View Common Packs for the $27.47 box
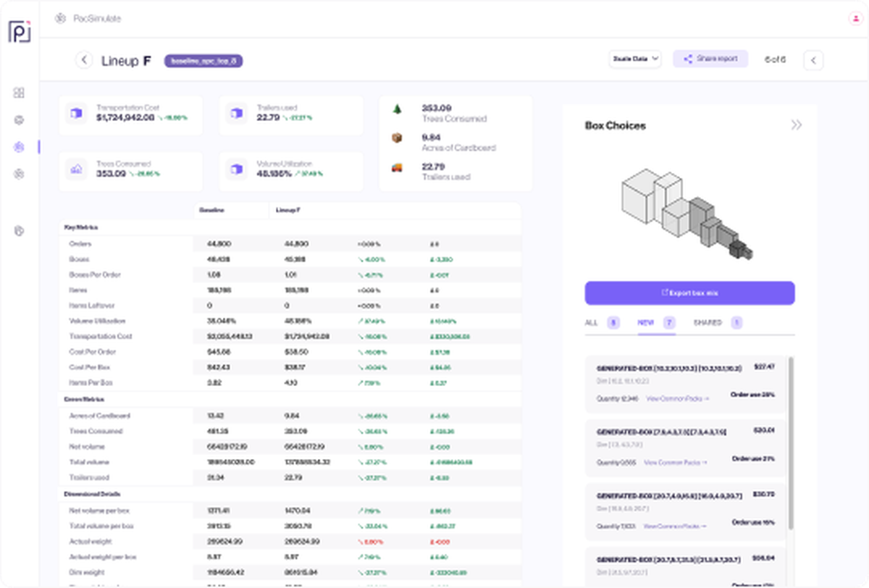 tap(677, 398)
